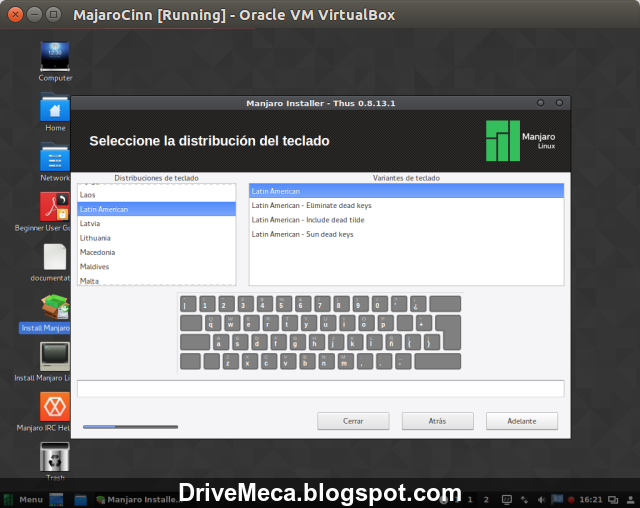Click the Manjaro Installer window title bar
Image resolution: width=640 pixels, height=508 pixels.
(320, 103)
